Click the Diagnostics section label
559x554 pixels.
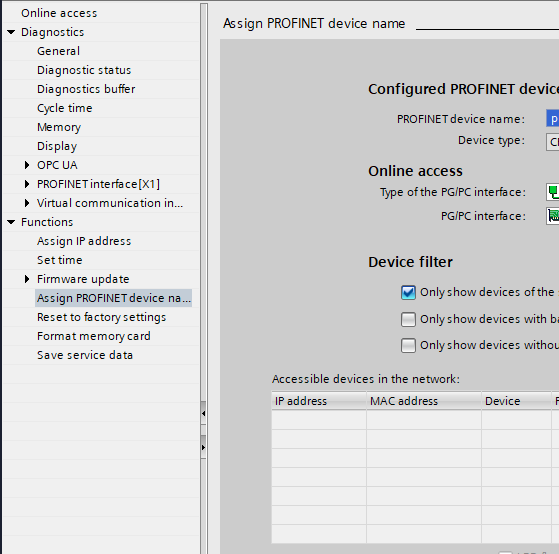(x=52, y=32)
